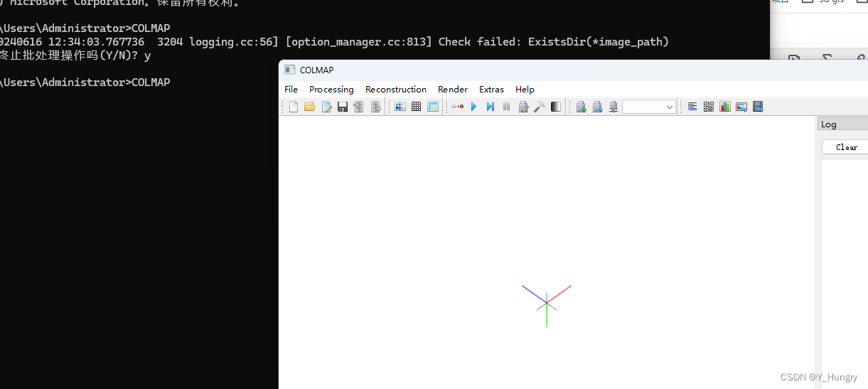Create a new project in COLMAP toolbar

[294, 107]
